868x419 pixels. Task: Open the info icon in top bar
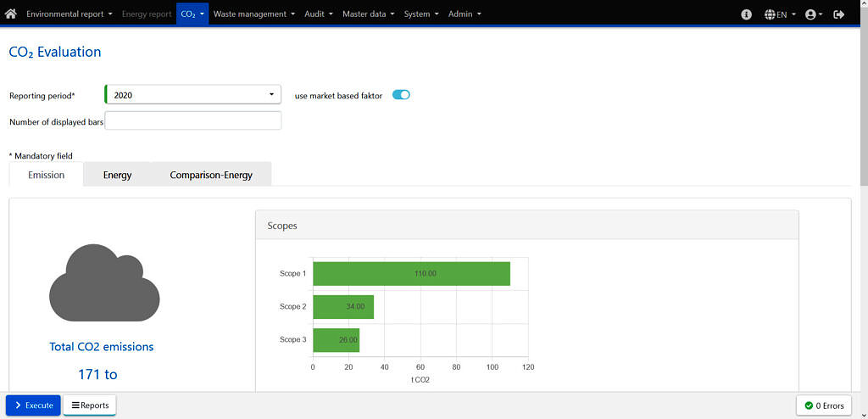tap(746, 14)
